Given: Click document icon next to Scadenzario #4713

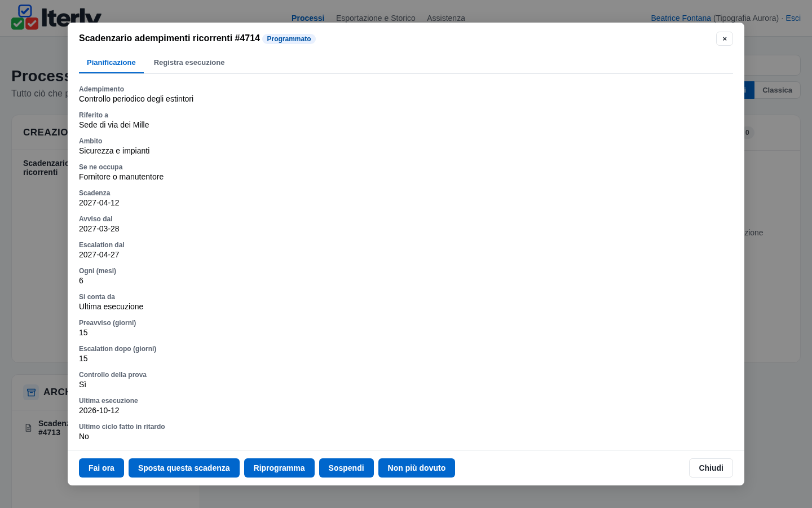Looking at the screenshot, I should (x=28, y=428).
